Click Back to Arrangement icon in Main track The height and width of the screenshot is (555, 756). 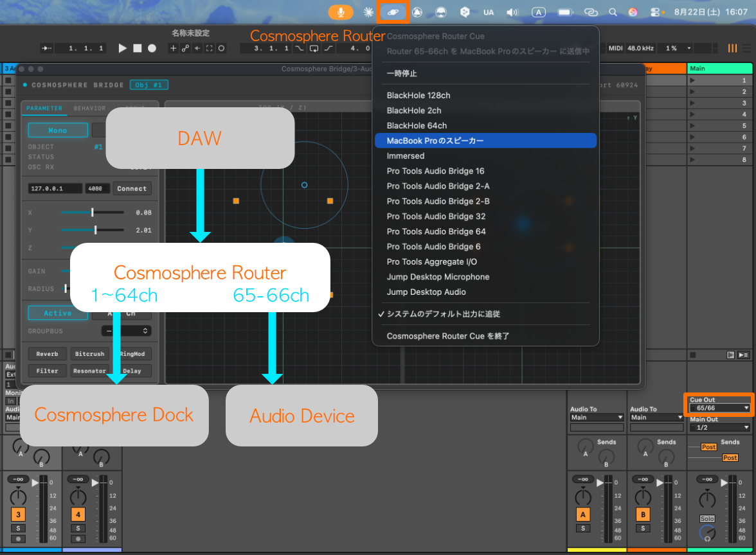[731, 355]
